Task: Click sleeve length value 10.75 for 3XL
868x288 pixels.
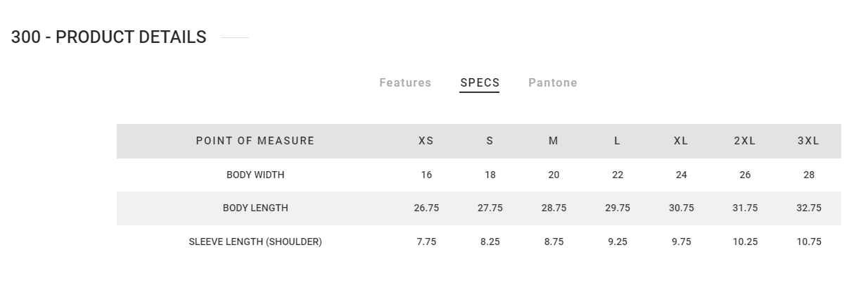Action: point(808,242)
